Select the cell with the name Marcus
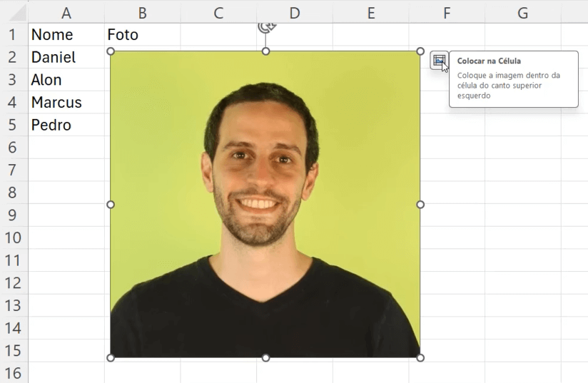588x383 pixels. [66, 102]
